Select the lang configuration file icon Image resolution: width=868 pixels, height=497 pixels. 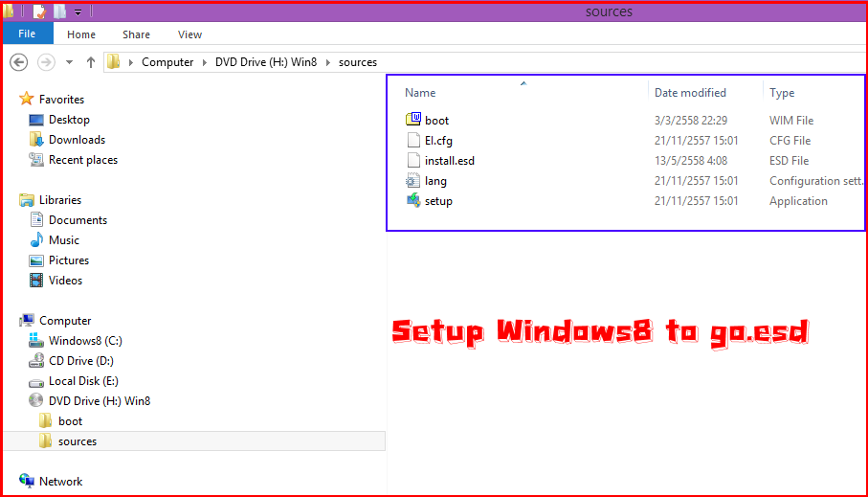click(413, 181)
